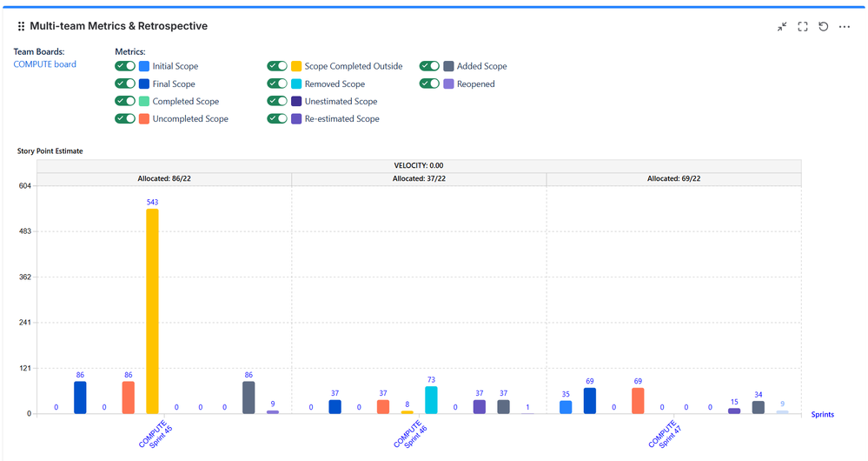Click the VELOCITY: 0.00 header
Screen dimensions: 868x461
click(419, 165)
